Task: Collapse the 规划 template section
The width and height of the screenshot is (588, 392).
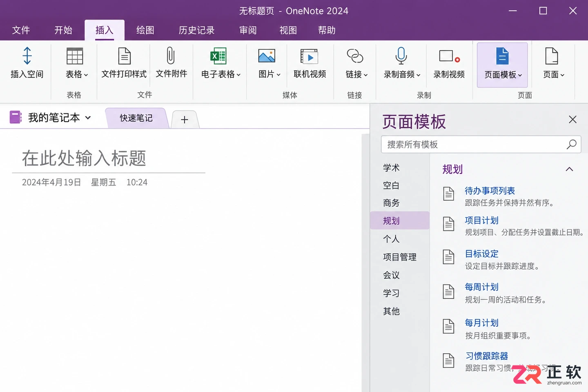Action: [569, 169]
